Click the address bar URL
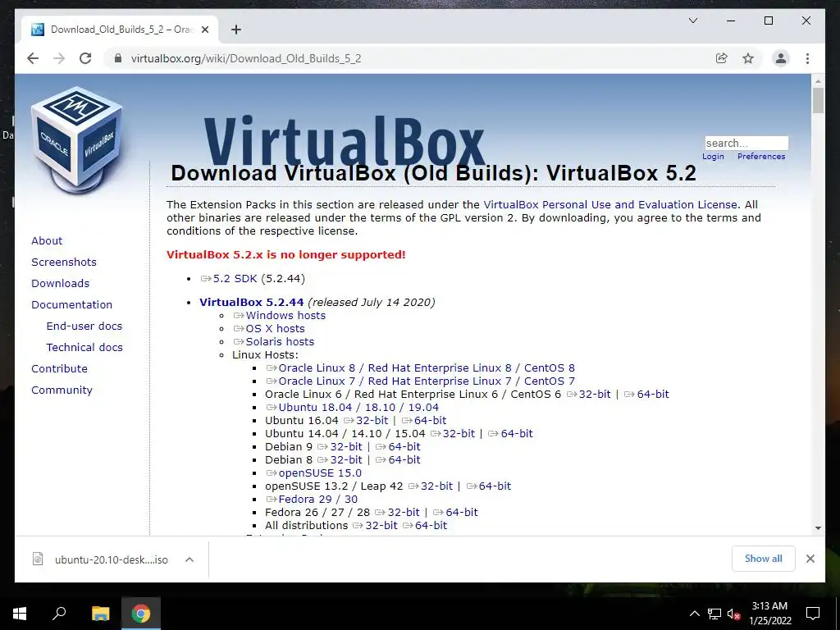The width and height of the screenshot is (840, 630). tap(246, 58)
